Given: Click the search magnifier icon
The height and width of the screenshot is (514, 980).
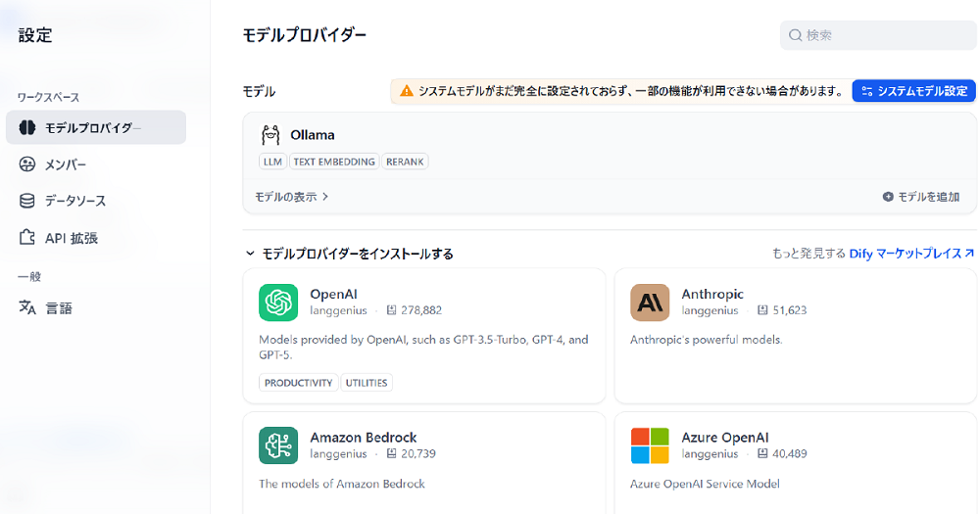Looking at the screenshot, I should (x=796, y=36).
